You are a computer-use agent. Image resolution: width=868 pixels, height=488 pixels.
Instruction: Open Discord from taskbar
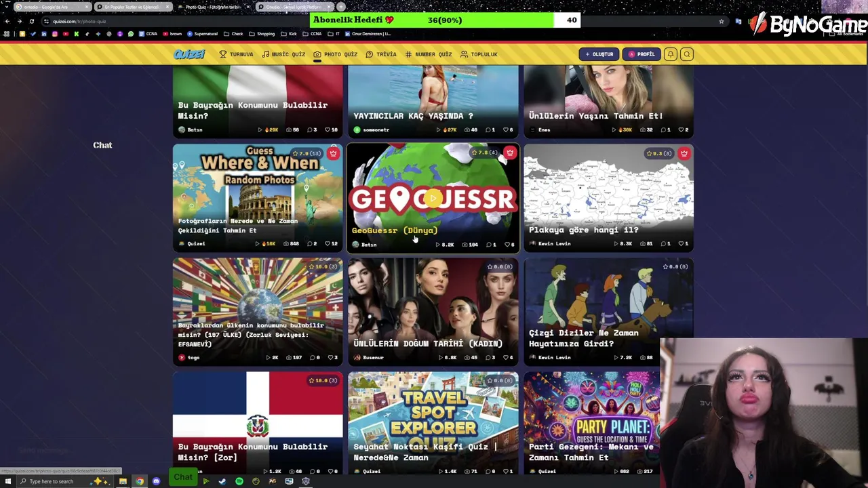(x=156, y=481)
